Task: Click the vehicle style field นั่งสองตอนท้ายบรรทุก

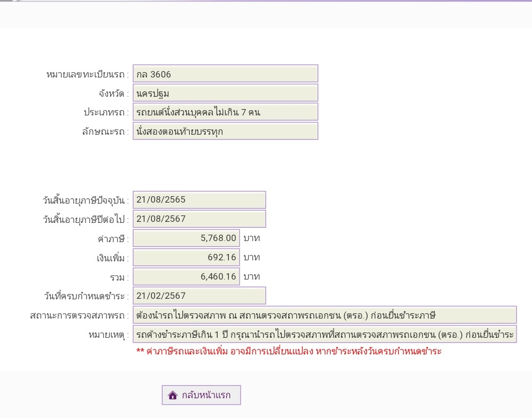Action: click(x=225, y=131)
